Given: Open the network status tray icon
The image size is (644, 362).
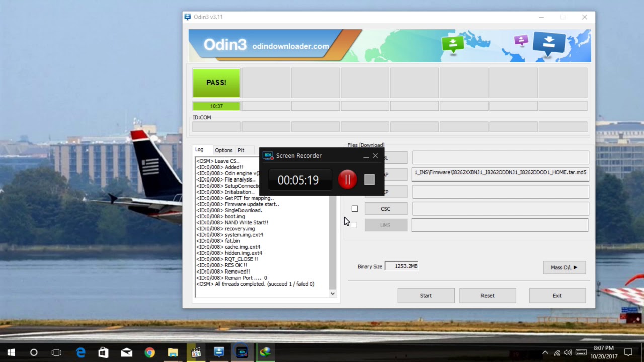Looking at the screenshot, I should [557, 352].
